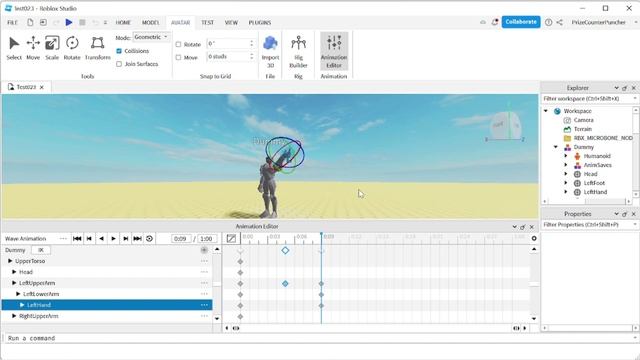This screenshot has height=360, width=640.
Task: Select Camera in Explorer
Action: (x=584, y=120)
